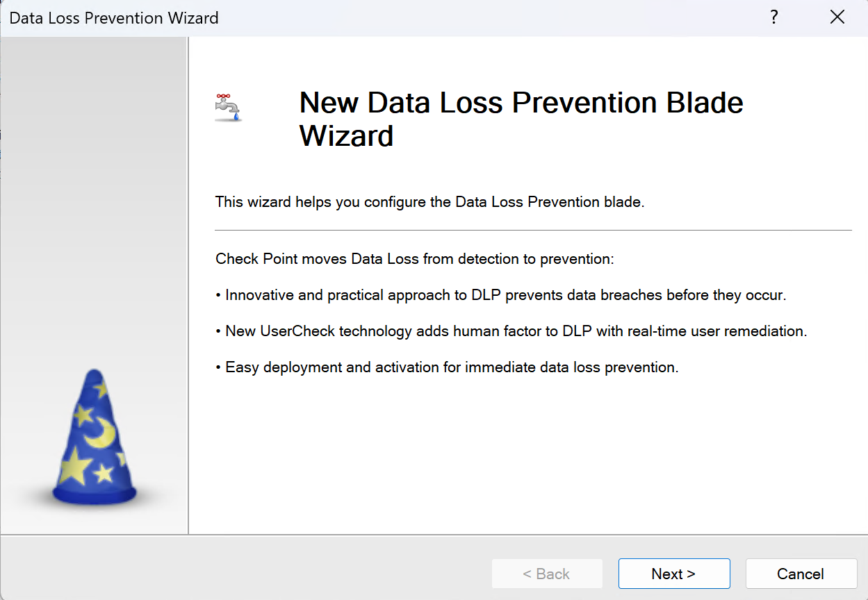Image resolution: width=868 pixels, height=600 pixels.
Task: Click the crescent moon on the wizard hat
Action: [x=101, y=433]
